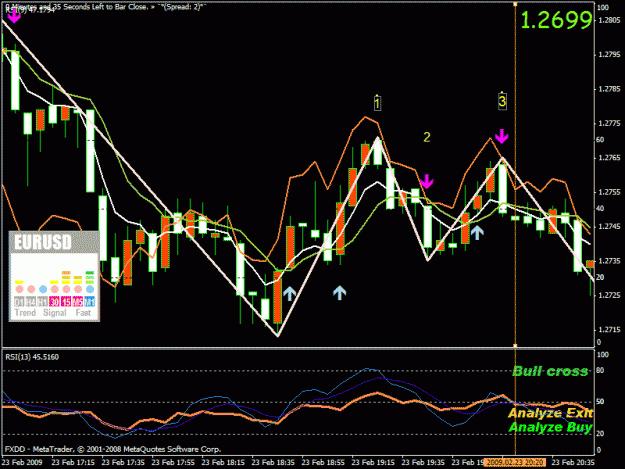
Task: Click the 23 Feb 19:15 time label
Action: click(373, 463)
